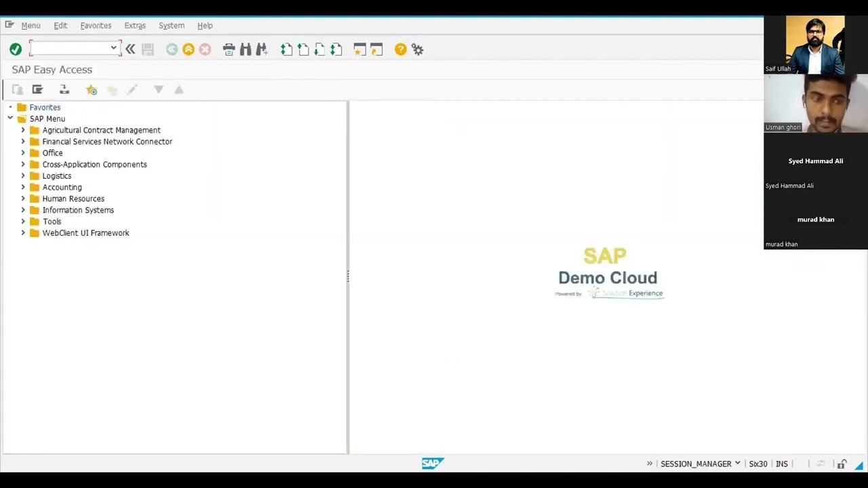The width and height of the screenshot is (868, 488).
Task: Open the Favorites menu
Action: pos(96,25)
